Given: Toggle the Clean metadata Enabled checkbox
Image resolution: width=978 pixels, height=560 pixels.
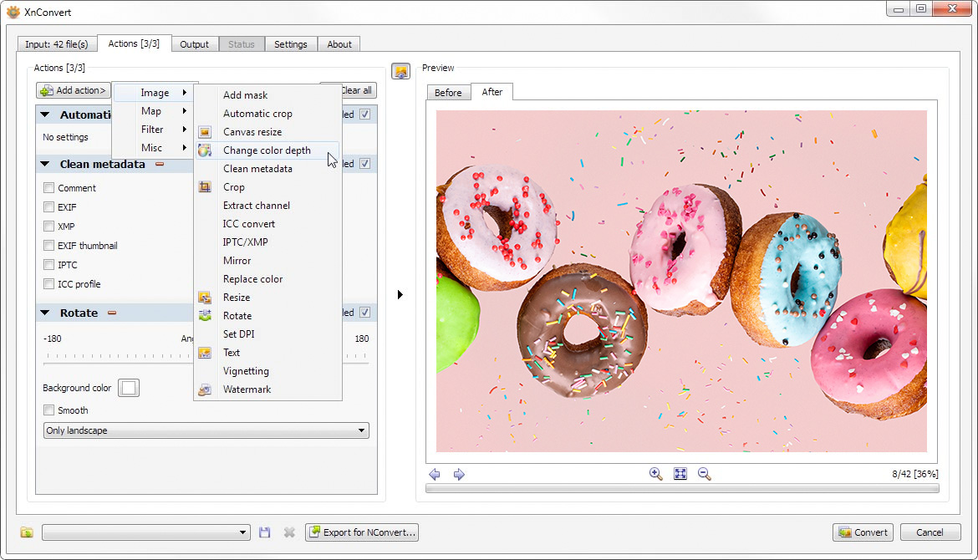Looking at the screenshot, I should click(365, 163).
